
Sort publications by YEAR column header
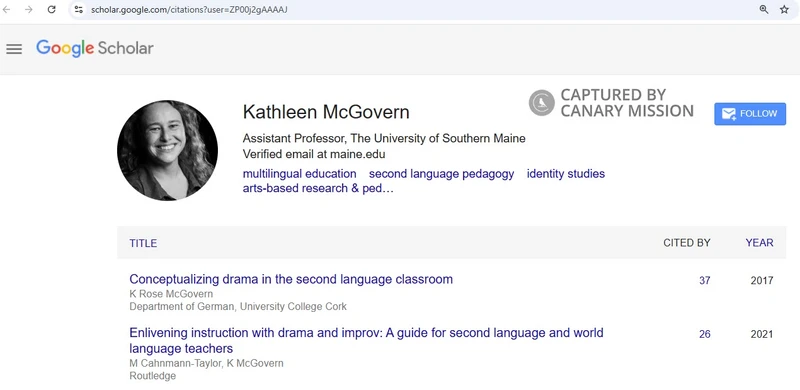(x=759, y=243)
